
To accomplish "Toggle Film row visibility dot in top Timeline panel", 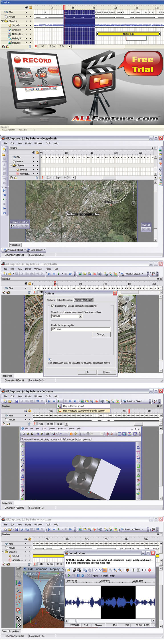I will coord(26,12).
